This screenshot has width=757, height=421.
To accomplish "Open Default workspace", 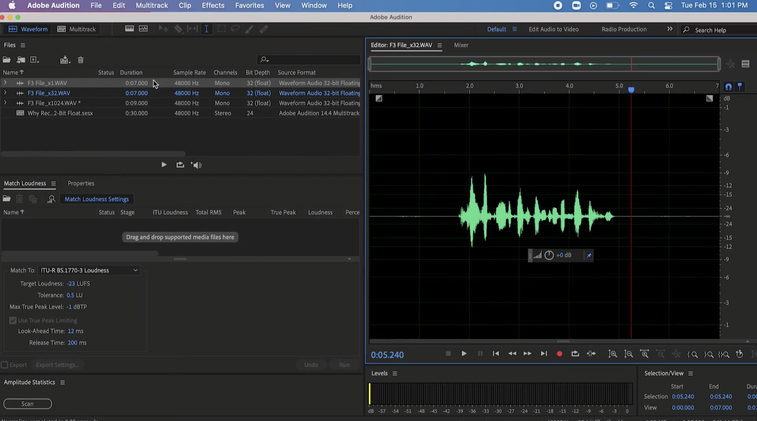I will tap(496, 29).
